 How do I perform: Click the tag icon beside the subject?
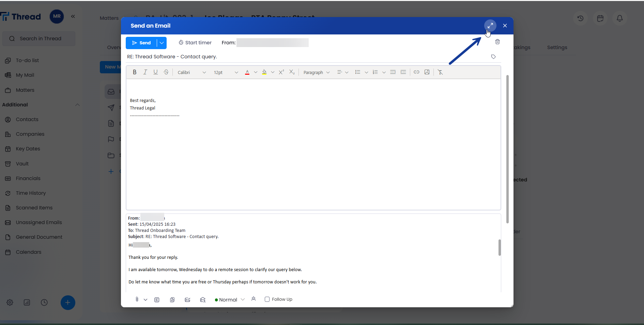click(x=493, y=57)
